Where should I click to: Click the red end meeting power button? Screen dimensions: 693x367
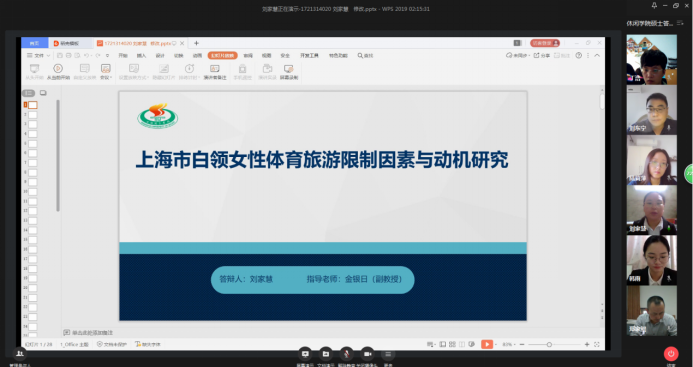click(671, 354)
